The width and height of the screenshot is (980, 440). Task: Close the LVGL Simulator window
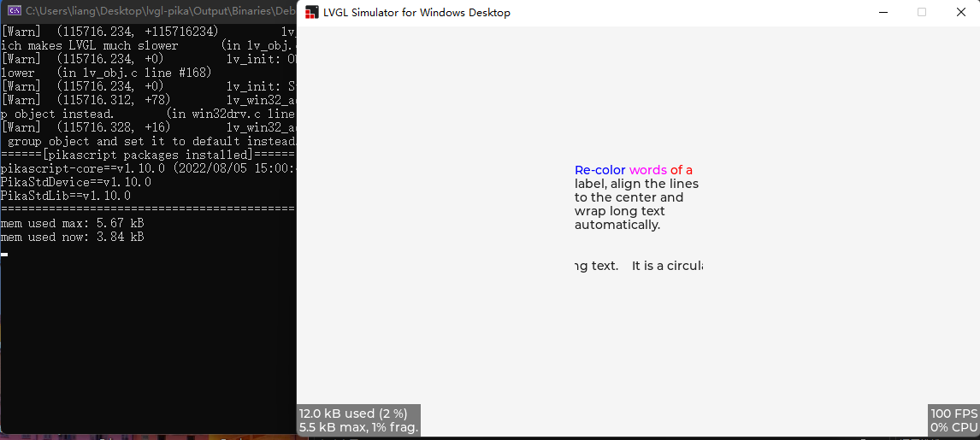coord(961,13)
